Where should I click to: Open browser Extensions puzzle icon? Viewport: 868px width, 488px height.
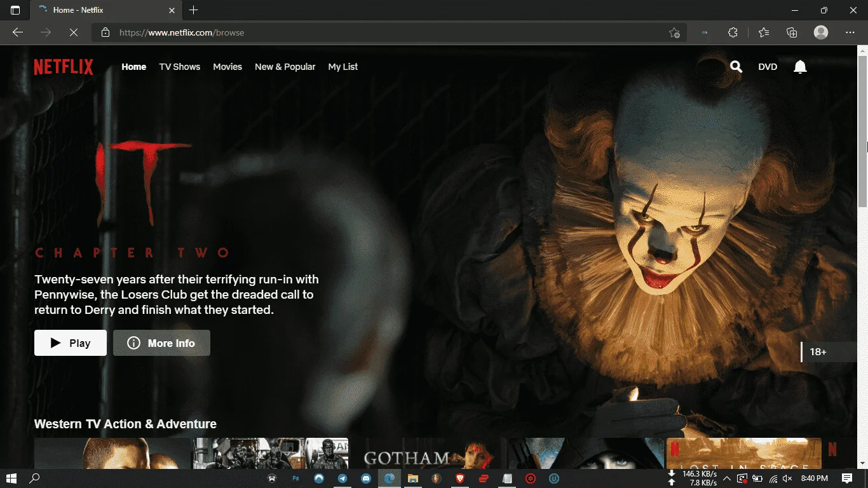(733, 32)
